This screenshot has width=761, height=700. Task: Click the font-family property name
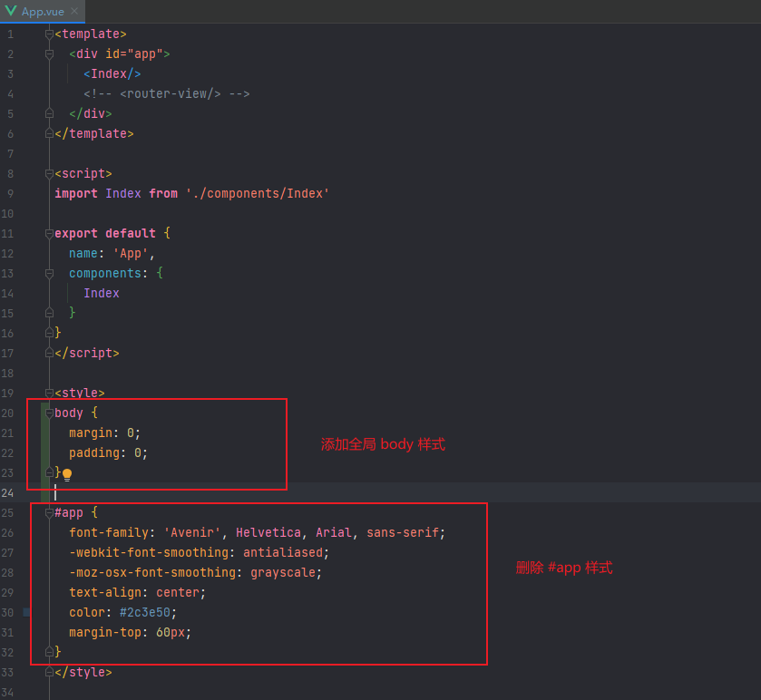(x=109, y=532)
